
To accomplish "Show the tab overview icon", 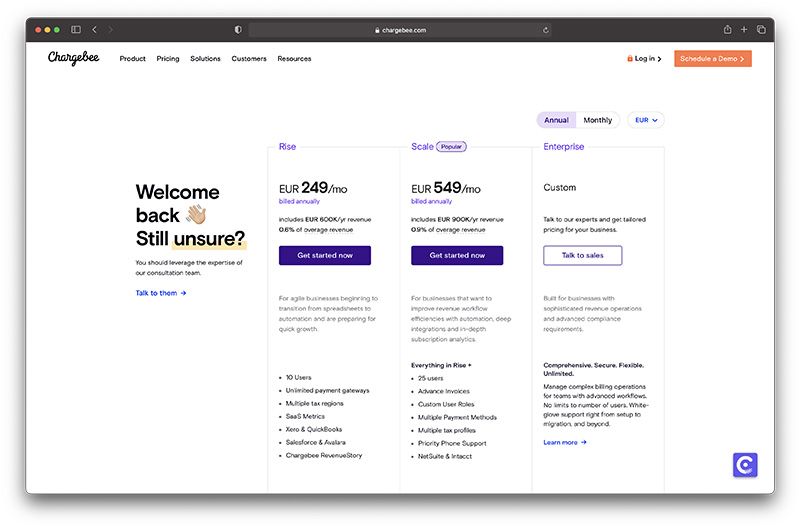I will [x=761, y=30].
